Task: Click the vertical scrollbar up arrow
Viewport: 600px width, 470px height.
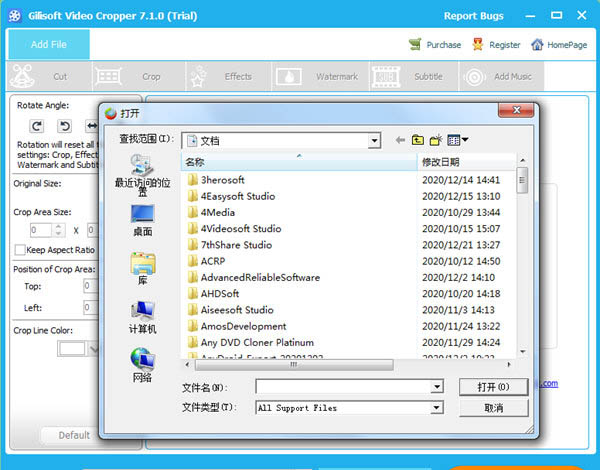Action: [522, 160]
